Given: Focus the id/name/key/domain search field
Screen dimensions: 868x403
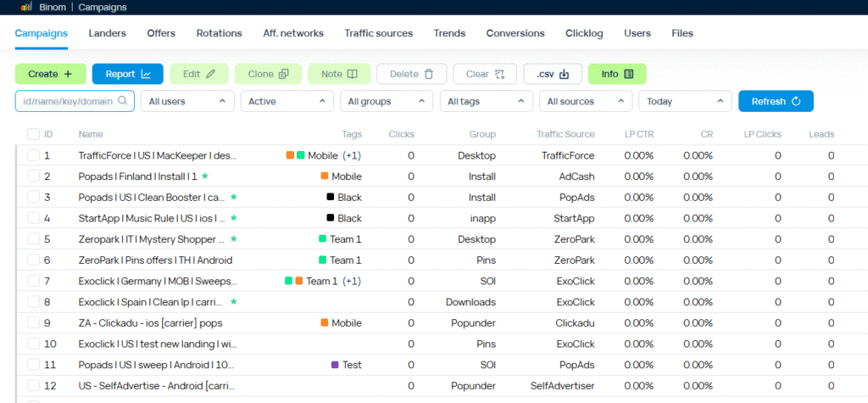Looking at the screenshot, I should (x=75, y=102).
